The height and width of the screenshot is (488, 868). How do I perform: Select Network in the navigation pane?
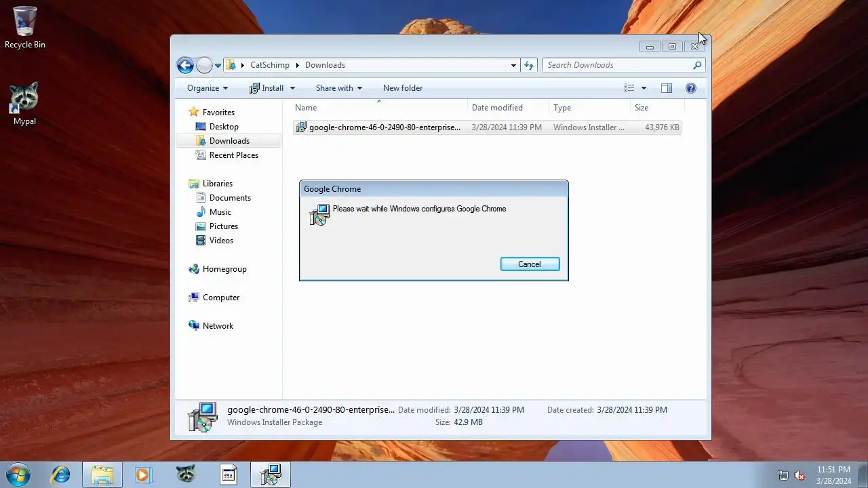pos(218,326)
